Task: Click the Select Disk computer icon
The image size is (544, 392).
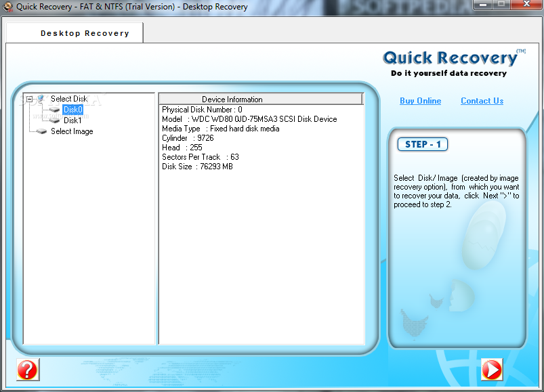Action: click(x=41, y=99)
